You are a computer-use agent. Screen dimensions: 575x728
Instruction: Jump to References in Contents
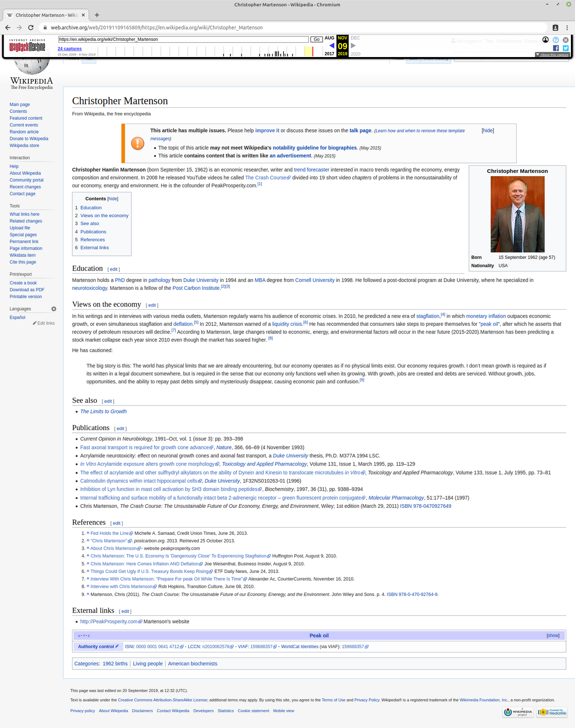[93, 240]
